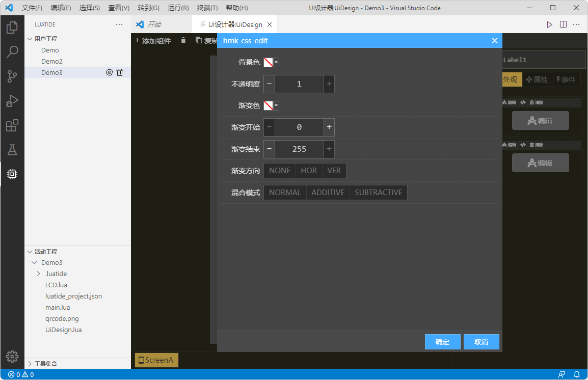Open the Testing flask view
The image size is (588, 380).
coord(12,150)
